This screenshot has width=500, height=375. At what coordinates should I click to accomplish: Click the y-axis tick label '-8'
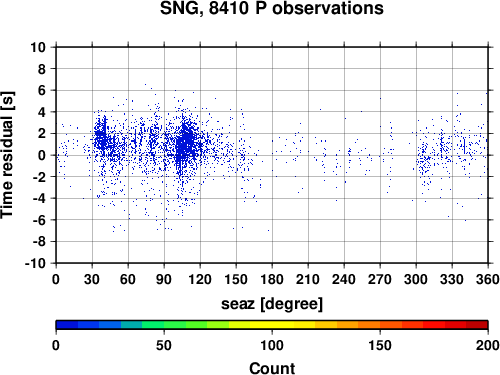point(39,242)
